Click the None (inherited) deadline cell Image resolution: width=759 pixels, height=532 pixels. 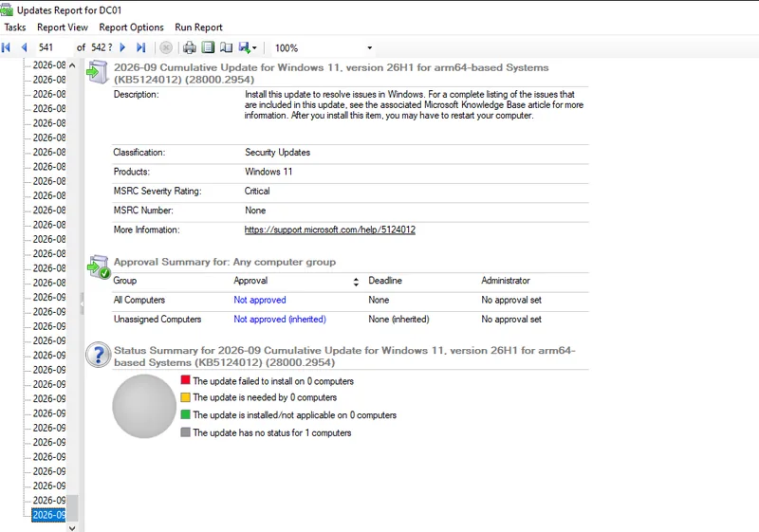398,320
